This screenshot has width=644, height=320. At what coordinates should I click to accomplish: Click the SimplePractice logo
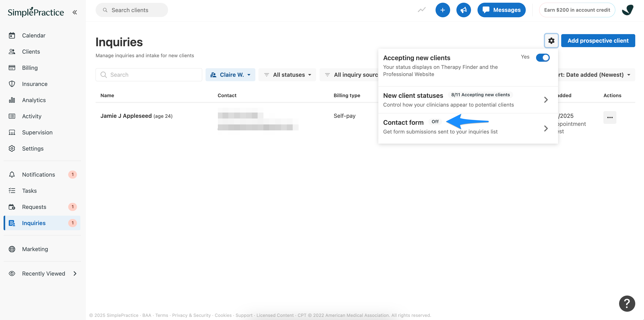point(36,12)
